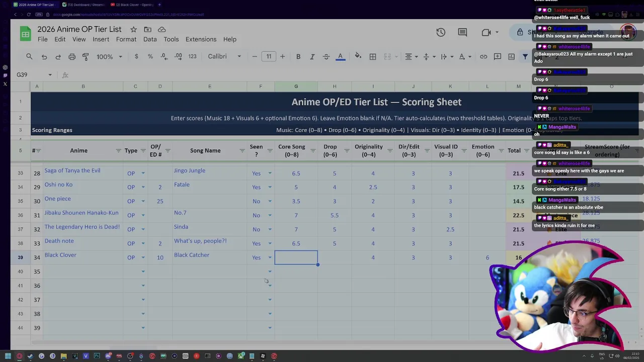Increase decimal places
Viewport: 644px width, 362px height.
[x=178, y=57]
